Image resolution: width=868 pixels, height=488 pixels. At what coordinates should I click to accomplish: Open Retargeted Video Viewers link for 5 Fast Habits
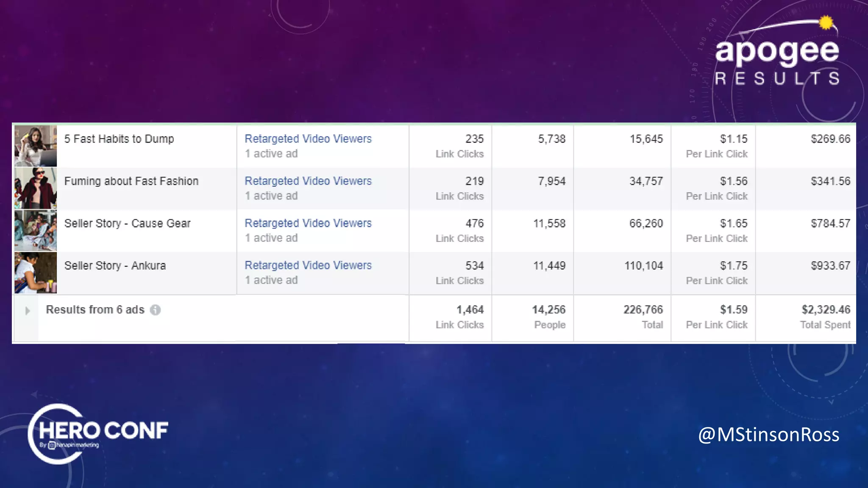click(x=308, y=139)
